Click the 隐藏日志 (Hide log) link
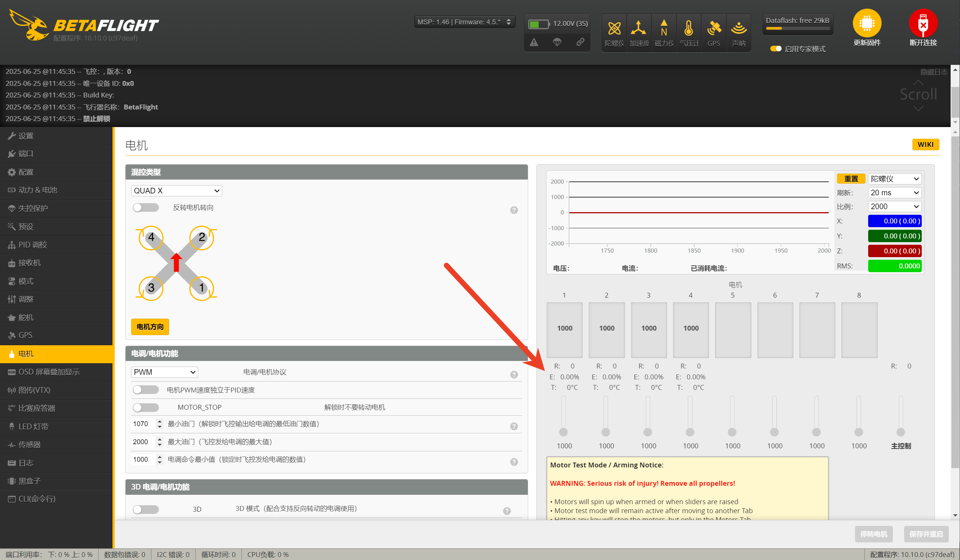Image resolution: width=960 pixels, height=560 pixels. tap(933, 72)
